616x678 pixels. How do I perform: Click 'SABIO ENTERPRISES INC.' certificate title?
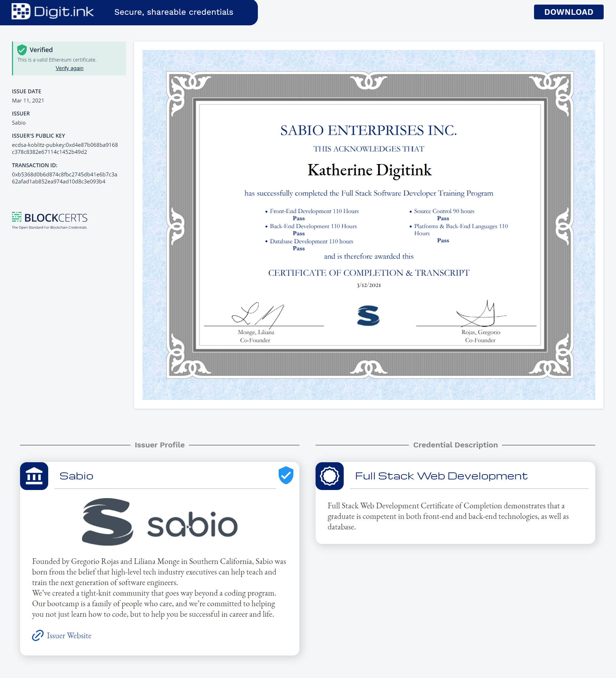point(369,131)
